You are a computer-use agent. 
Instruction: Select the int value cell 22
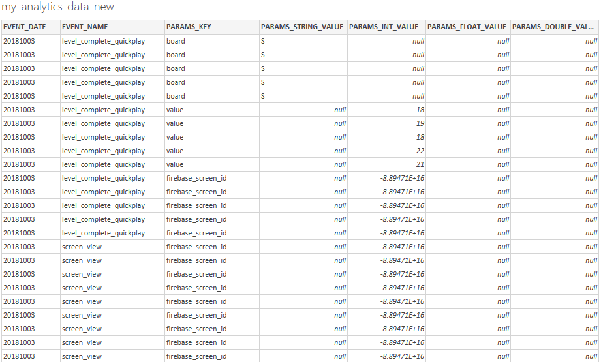click(386, 151)
